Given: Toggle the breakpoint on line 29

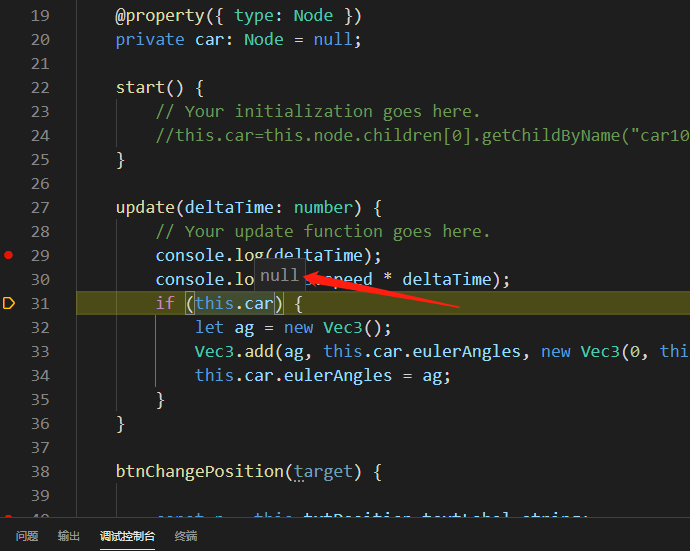Looking at the screenshot, I should [x=8, y=255].
